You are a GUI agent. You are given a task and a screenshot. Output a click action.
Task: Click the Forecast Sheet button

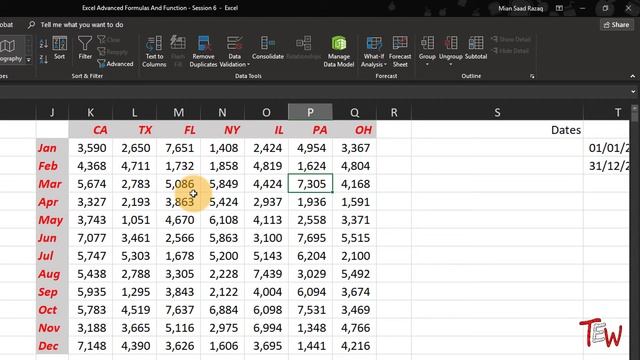point(400,51)
